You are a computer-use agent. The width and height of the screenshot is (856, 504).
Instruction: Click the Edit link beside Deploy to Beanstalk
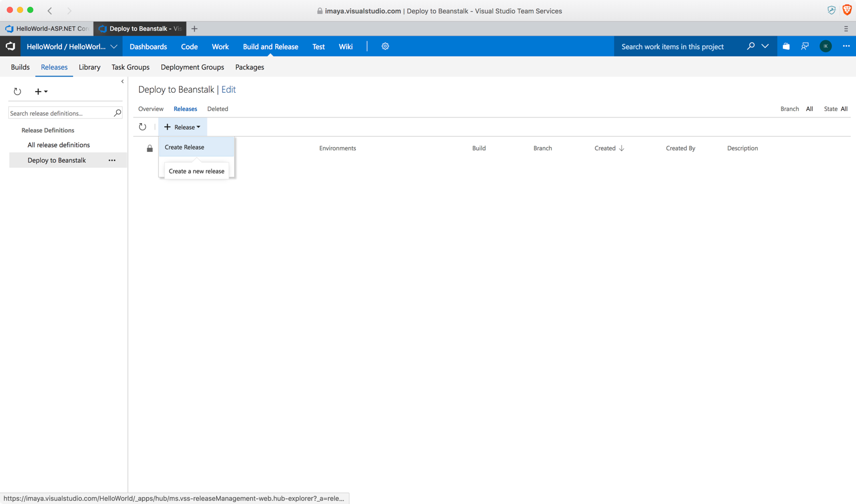click(228, 89)
